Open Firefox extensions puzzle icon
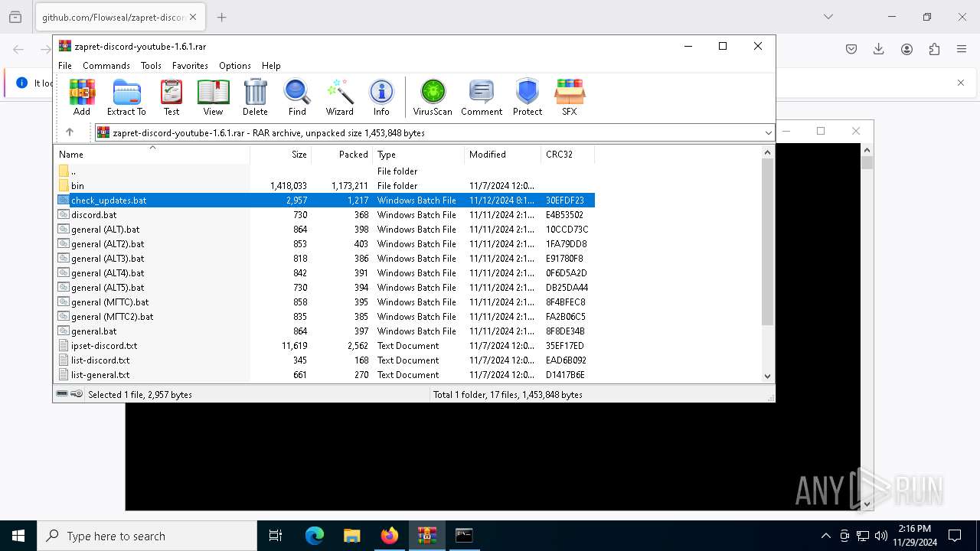Screen dimensions: 980x551 click(x=934, y=49)
